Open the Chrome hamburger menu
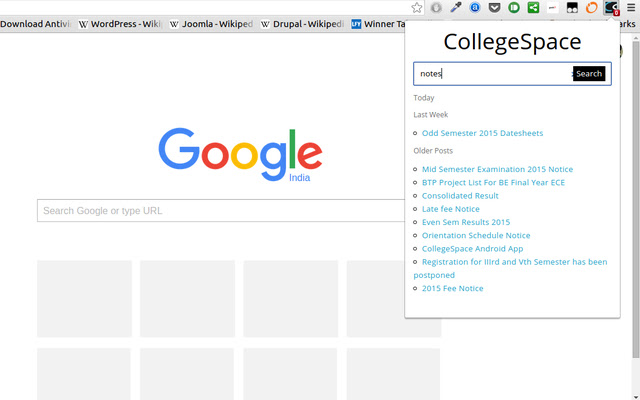Viewport: 640px width, 400px height. click(x=631, y=7)
